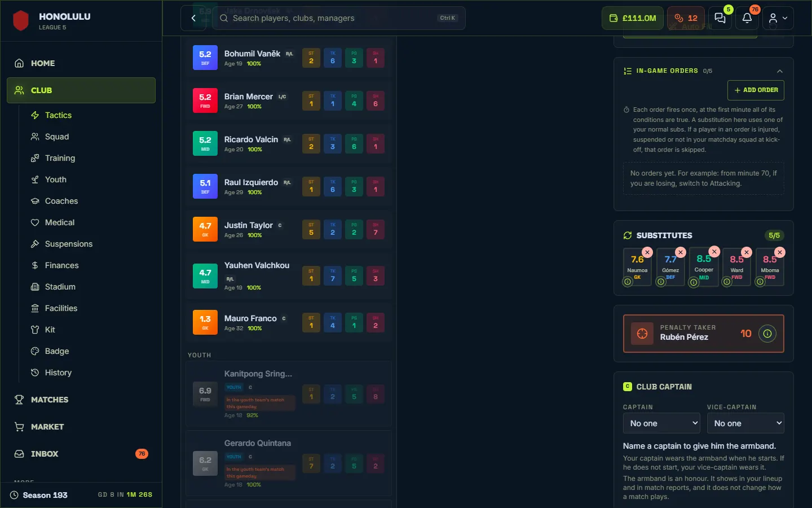Click the 12 coins button
The image size is (812, 508).
[x=686, y=18]
